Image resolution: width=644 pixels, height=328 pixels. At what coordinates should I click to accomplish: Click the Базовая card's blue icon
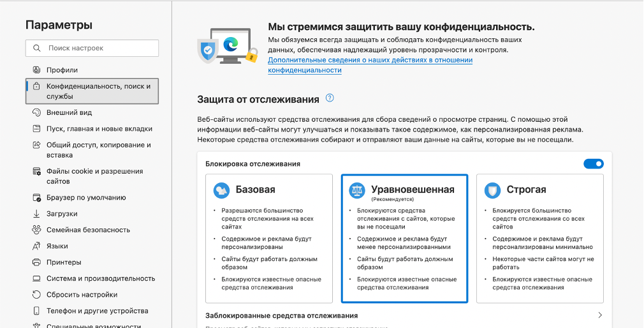221,190
